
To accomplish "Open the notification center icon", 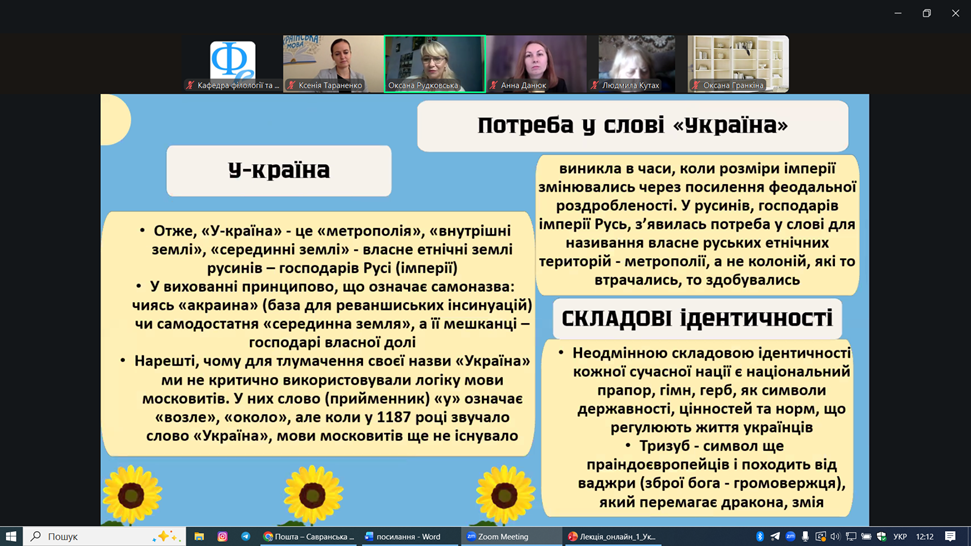I will point(950,537).
